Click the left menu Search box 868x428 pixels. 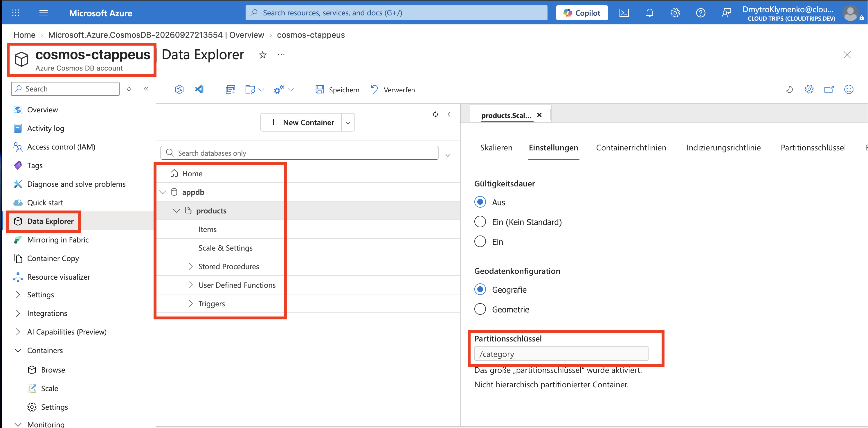(65, 89)
